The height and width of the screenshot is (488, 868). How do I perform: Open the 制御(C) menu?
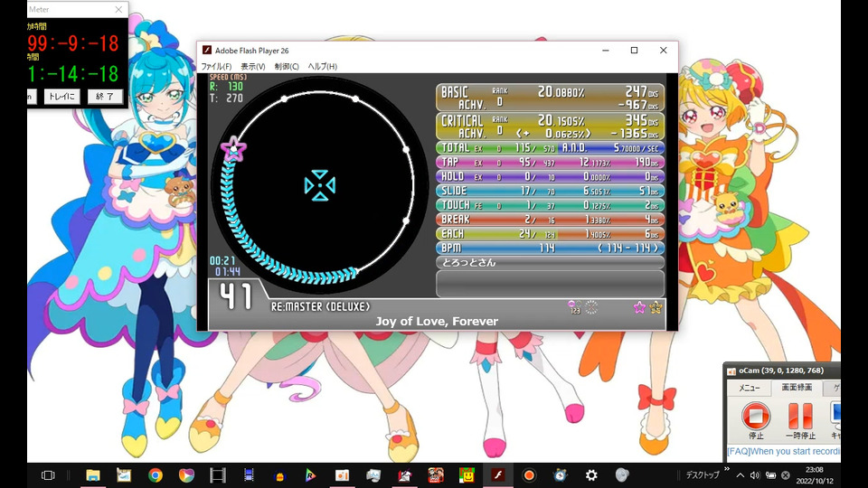tap(287, 66)
